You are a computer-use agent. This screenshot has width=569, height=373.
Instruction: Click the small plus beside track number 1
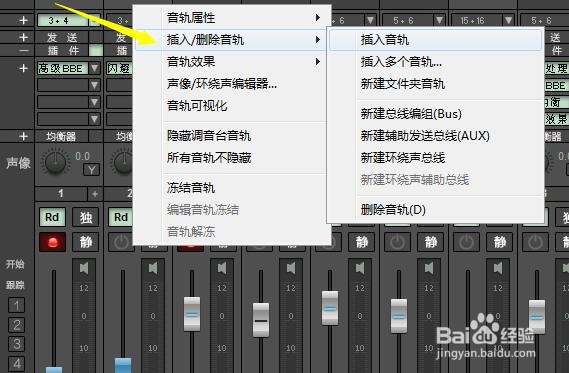95,194
